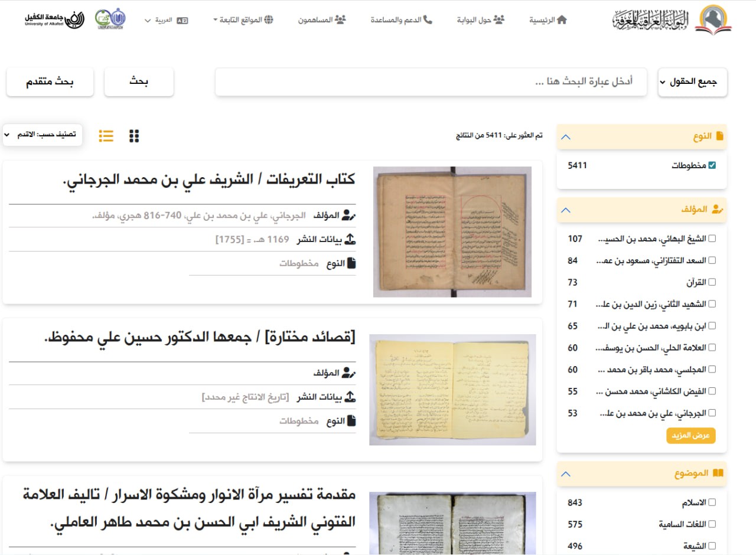Collapse the المؤلف filter panel
The image size is (756, 555).
[x=565, y=210]
